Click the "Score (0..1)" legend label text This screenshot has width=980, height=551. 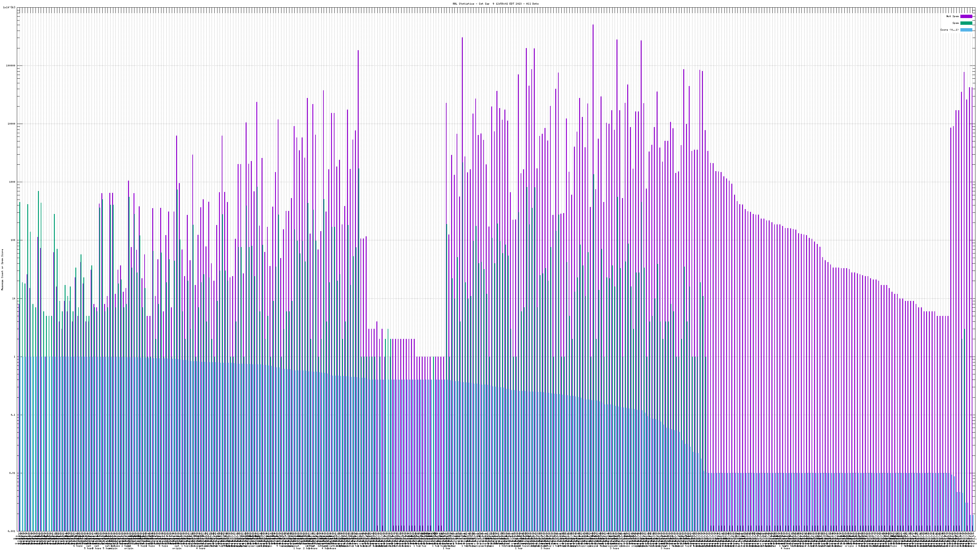coord(949,30)
